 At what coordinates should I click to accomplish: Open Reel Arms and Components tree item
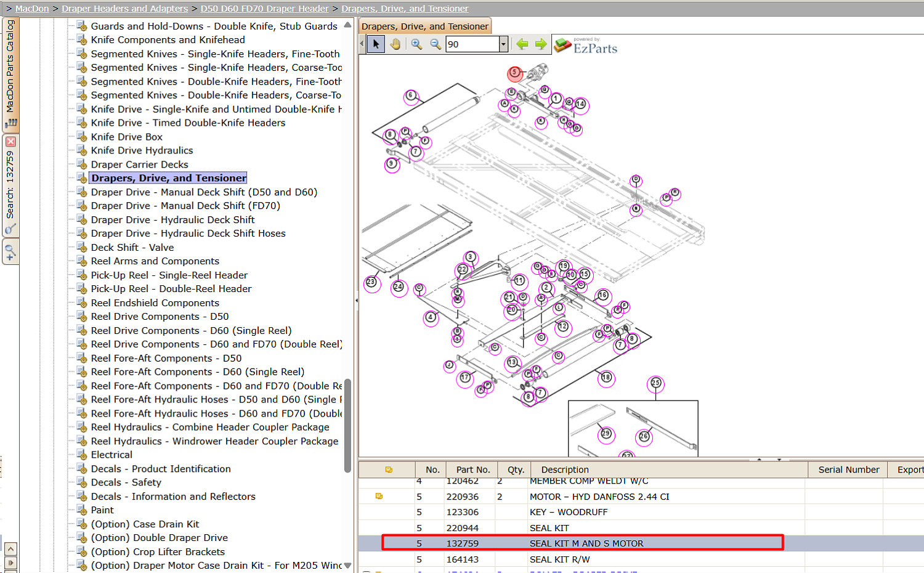[x=155, y=261]
